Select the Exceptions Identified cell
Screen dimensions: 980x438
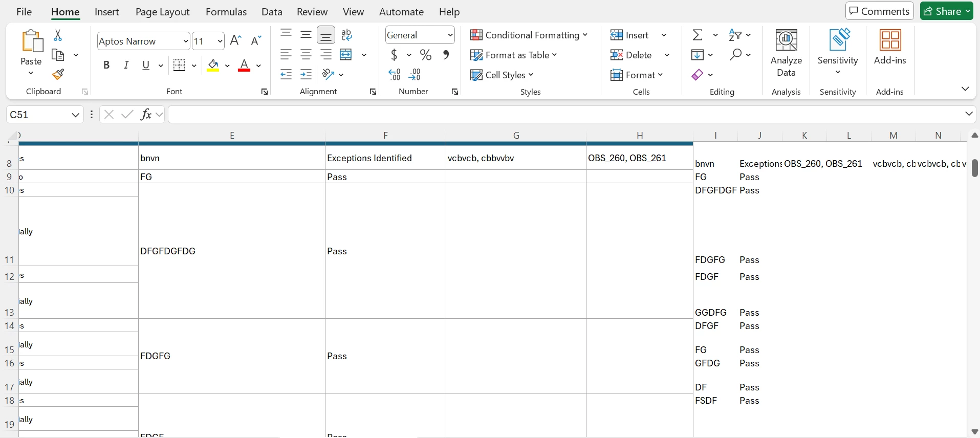(385, 158)
